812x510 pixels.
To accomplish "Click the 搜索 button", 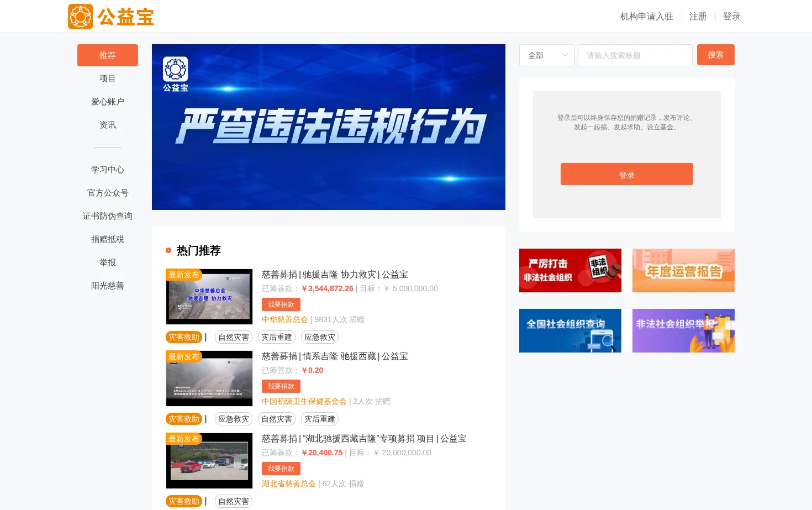I will [716, 55].
